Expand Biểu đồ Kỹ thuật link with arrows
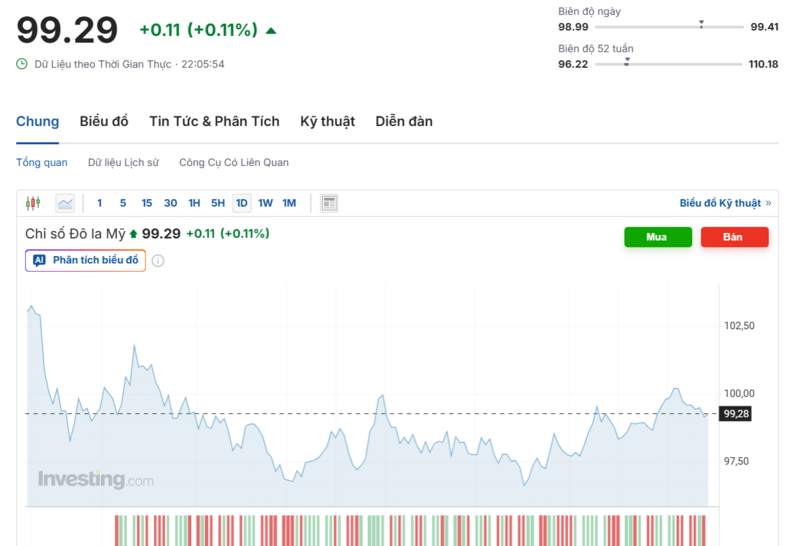The image size is (800, 546). click(725, 203)
